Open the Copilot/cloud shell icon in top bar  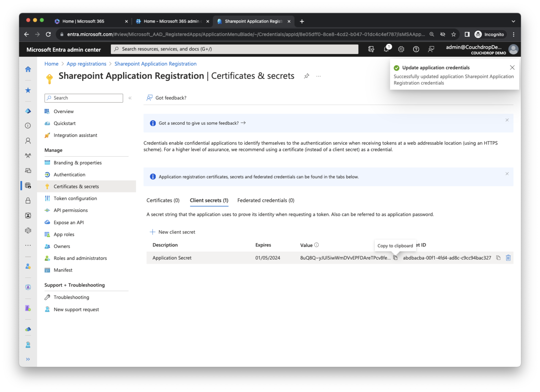coord(371,49)
